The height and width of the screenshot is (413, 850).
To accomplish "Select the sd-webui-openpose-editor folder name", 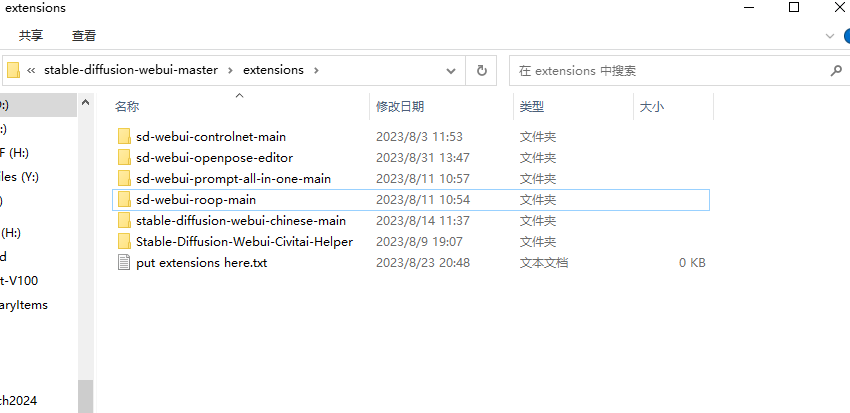I will [x=215, y=158].
